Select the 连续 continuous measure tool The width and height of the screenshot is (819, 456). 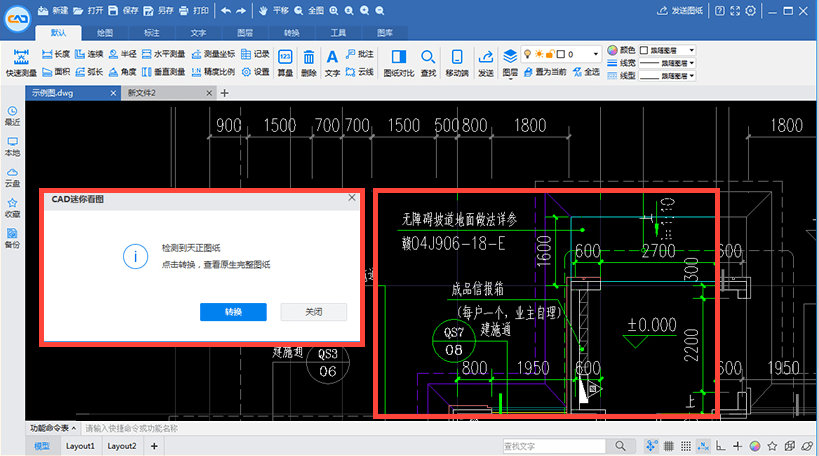point(89,54)
